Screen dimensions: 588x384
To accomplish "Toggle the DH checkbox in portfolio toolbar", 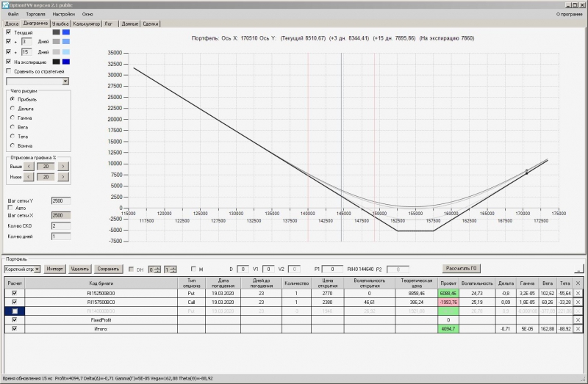I will (x=131, y=269).
